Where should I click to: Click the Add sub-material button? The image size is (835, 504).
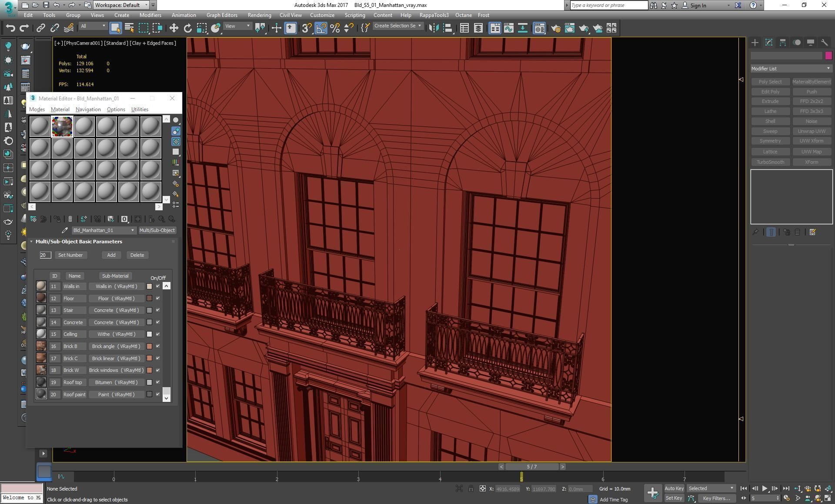point(111,255)
